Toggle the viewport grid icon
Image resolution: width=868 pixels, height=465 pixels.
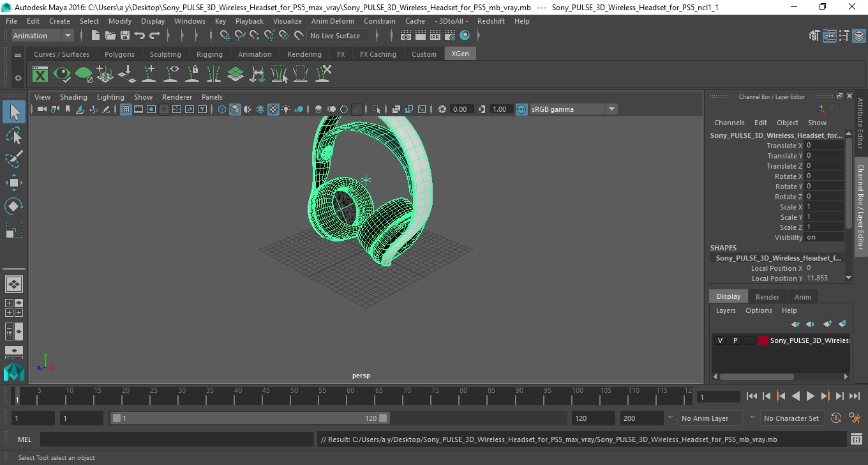(x=126, y=109)
